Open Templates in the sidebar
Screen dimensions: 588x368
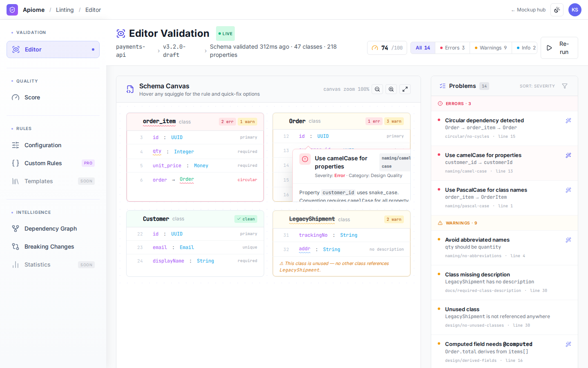(53, 181)
